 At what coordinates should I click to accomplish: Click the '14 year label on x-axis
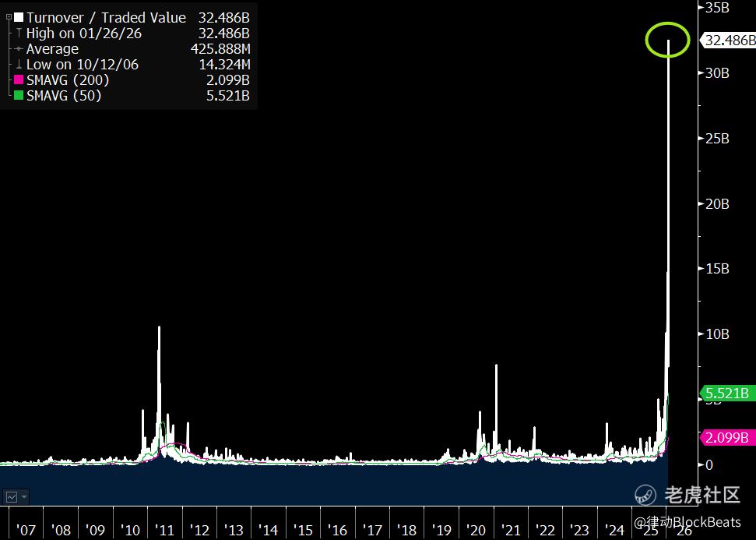[268, 531]
